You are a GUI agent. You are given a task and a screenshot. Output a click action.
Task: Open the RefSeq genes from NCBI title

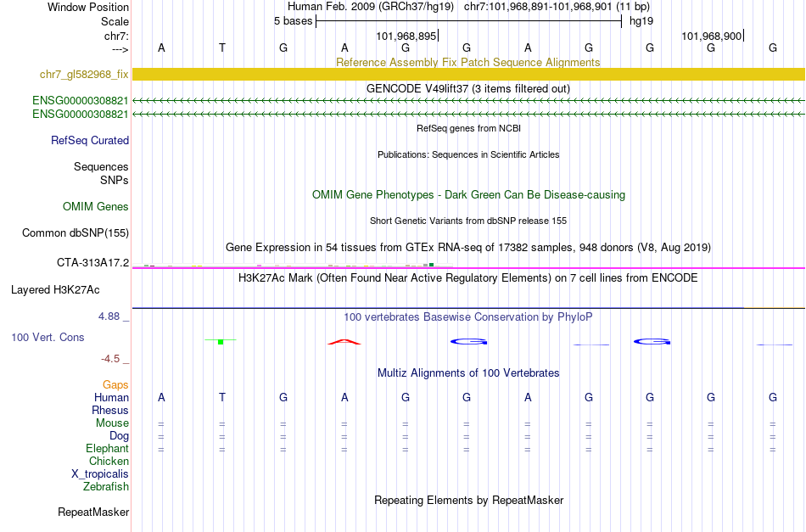468,128
